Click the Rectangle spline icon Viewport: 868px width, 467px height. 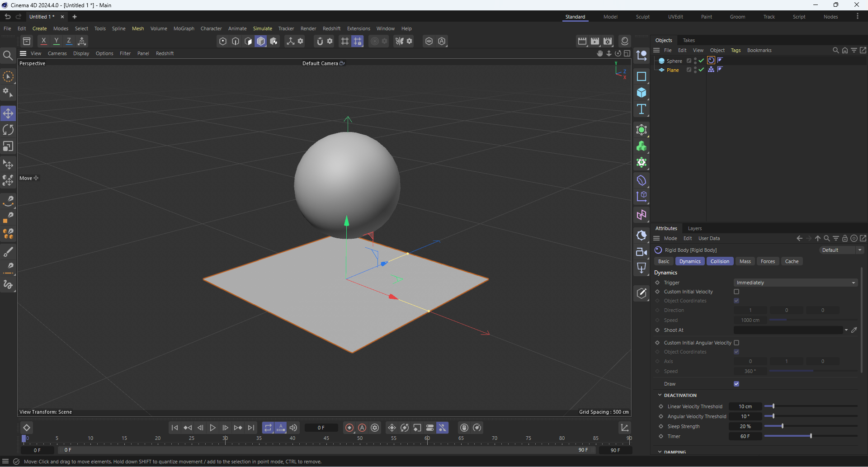(642, 76)
